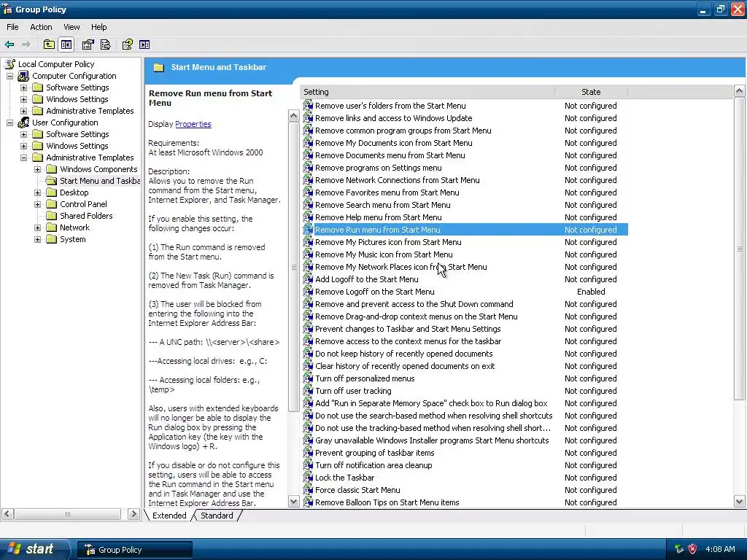Click the Up one level toolbar icon
The height and width of the screenshot is (560, 747).
pos(49,44)
